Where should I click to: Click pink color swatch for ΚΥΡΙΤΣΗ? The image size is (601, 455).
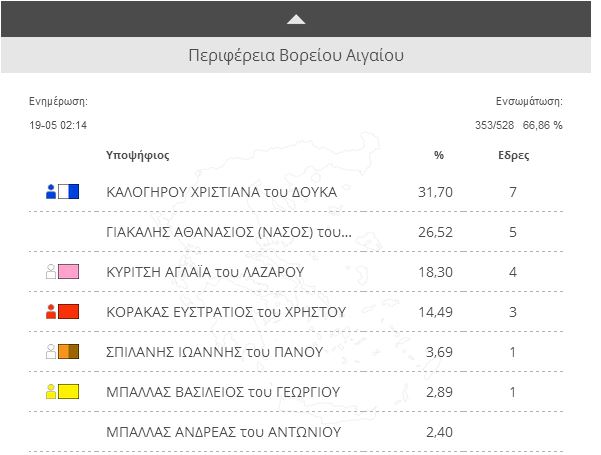69,271
